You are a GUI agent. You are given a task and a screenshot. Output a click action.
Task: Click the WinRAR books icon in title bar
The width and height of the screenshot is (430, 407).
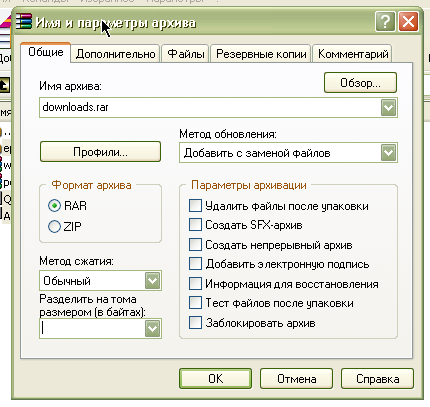[24, 22]
